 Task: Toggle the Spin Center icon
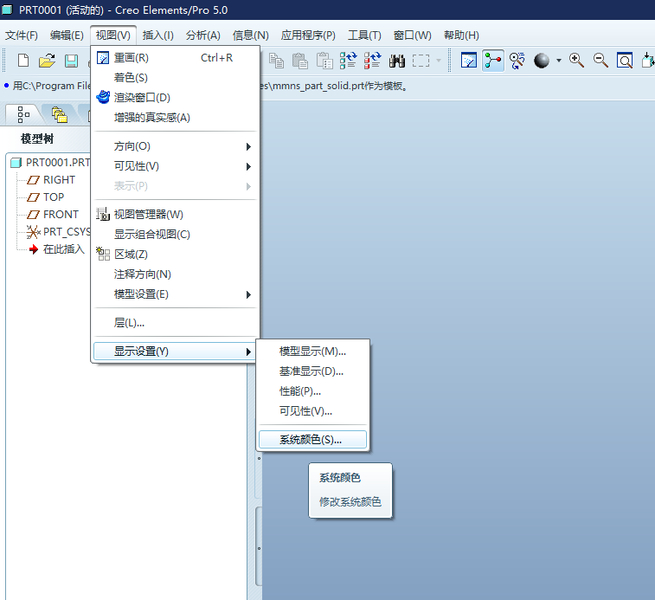[x=493, y=61]
